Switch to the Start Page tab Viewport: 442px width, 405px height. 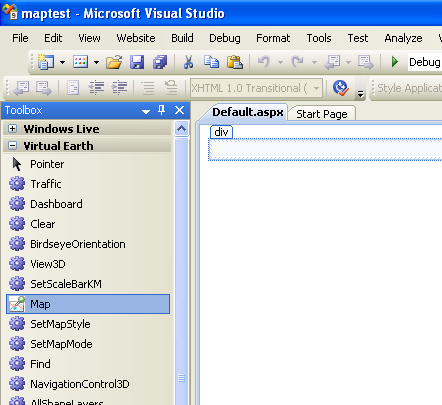pyautogui.click(x=322, y=114)
